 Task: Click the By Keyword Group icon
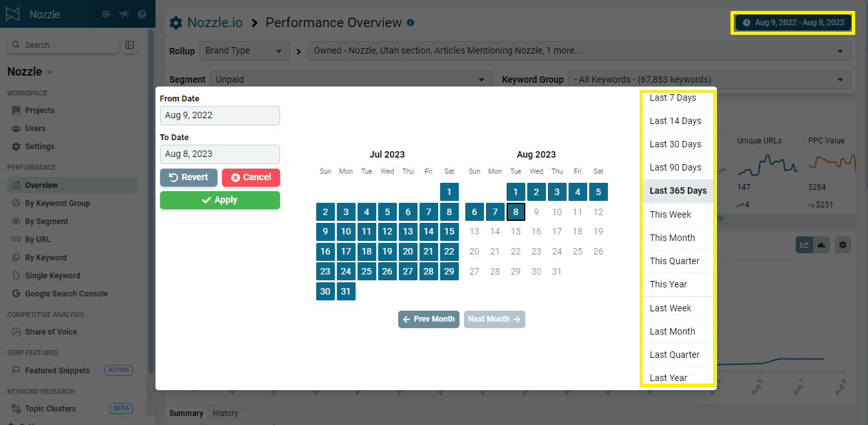pos(16,203)
